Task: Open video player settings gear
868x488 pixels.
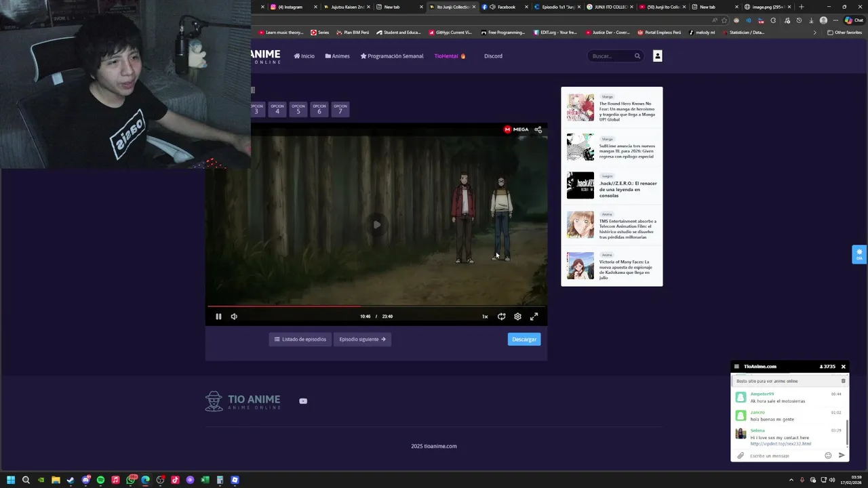Action: pos(517,317)
